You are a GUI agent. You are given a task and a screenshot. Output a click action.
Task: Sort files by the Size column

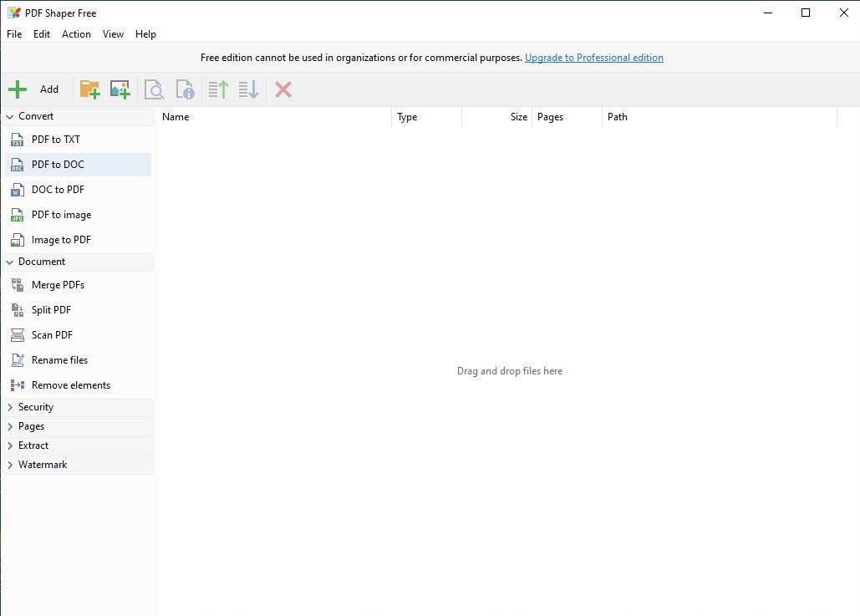click(x=497, y=117)
